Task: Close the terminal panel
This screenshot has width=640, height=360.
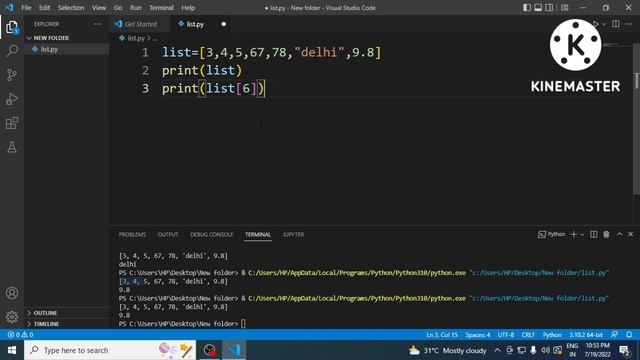Action: (631, 234)
